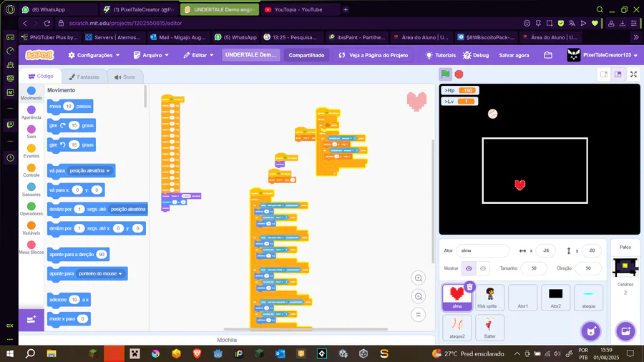Click the Compartilhado button
644x362 pixels.
306,55
